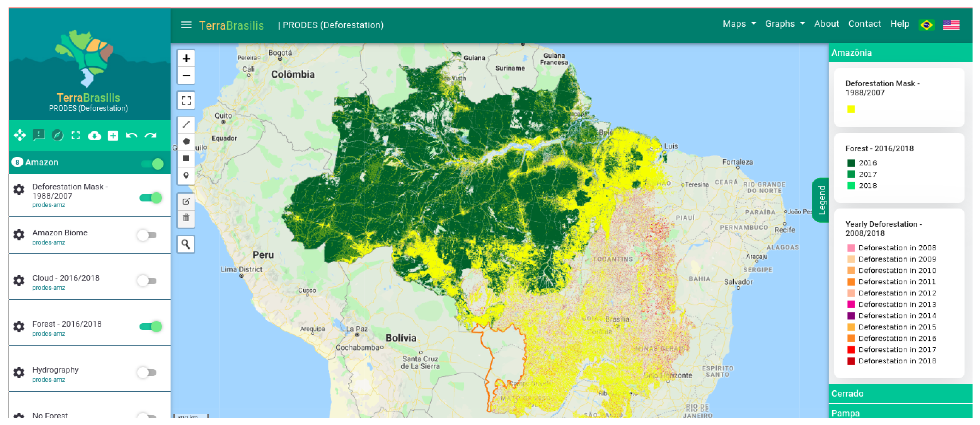Screen dimensions: 980x425
Task: Click prodes-amz link under Cloud - 2016/2018
Action: tap(49, 288)
